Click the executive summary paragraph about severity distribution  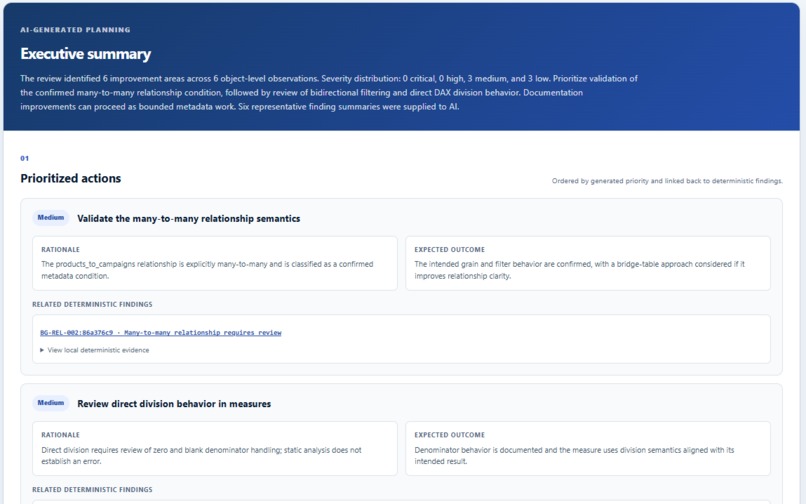click(328, 93)
